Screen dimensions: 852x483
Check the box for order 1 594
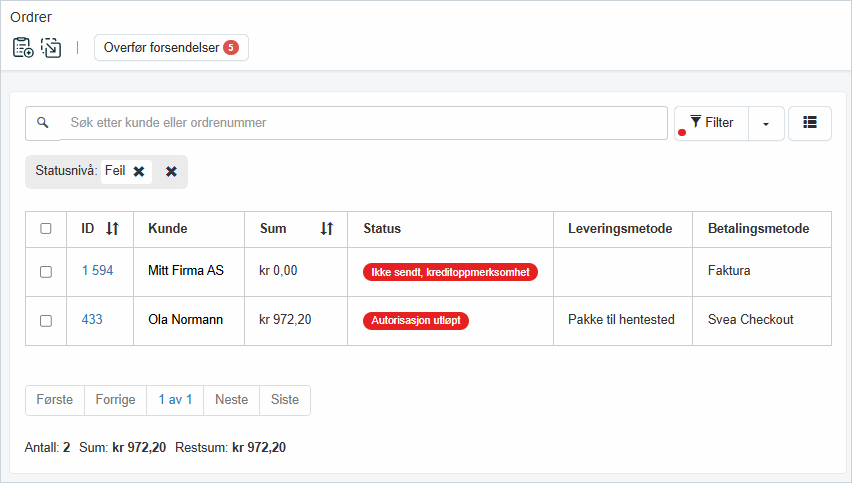pyautogui.click(x=46, y=271)
